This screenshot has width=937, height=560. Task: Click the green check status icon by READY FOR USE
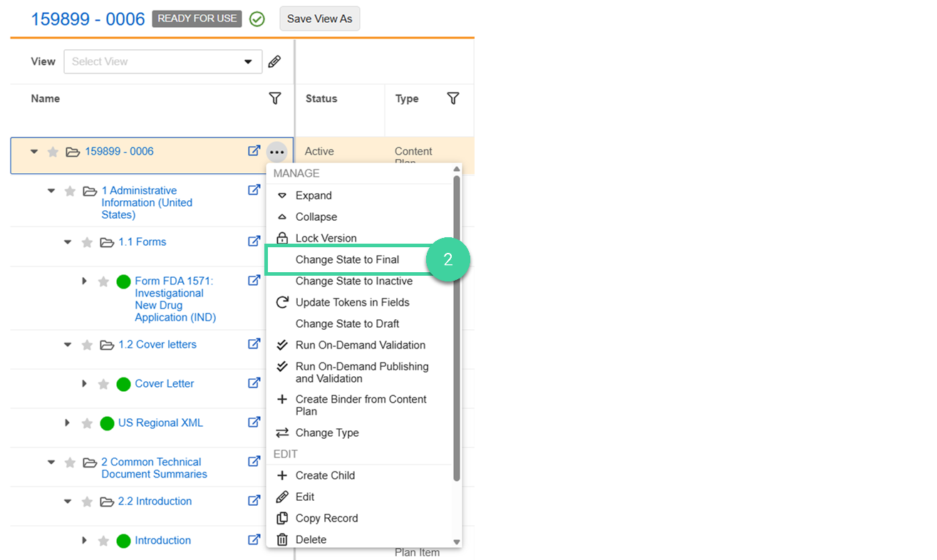click(x=257, y=19)
